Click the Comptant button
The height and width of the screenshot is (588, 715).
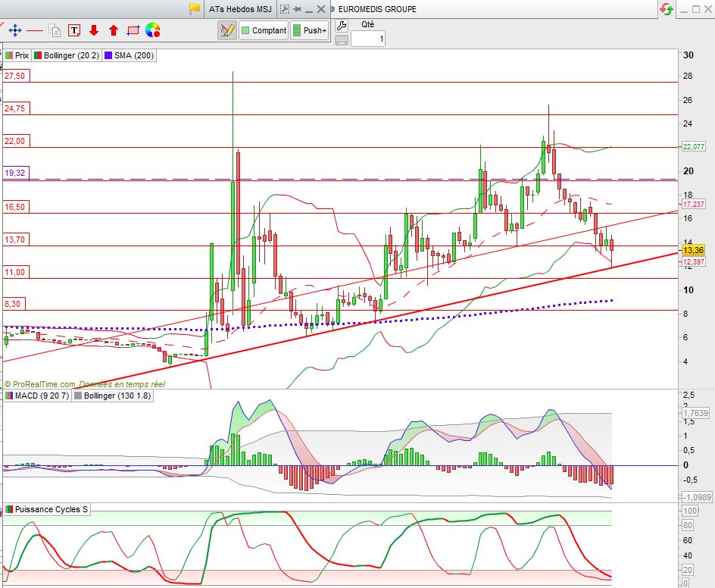point(264,30)
